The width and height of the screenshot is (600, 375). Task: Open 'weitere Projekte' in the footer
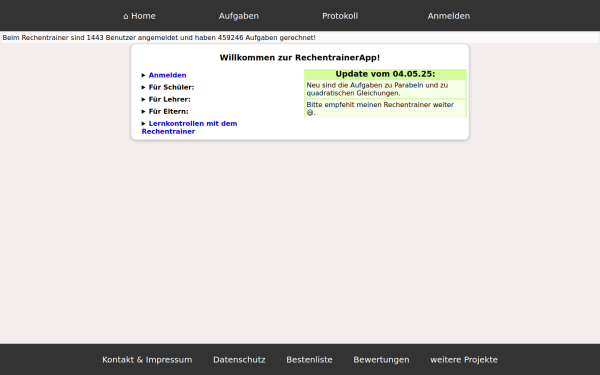coord(464,360)
